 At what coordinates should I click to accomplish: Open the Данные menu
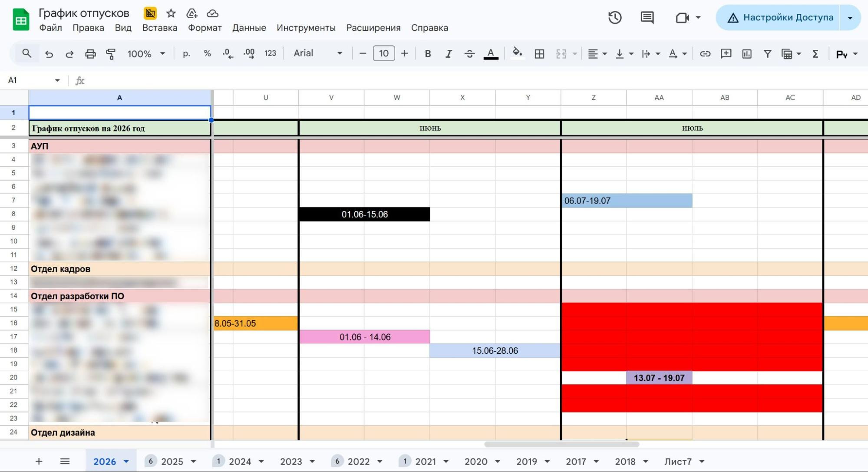click(x=249, y=28)
